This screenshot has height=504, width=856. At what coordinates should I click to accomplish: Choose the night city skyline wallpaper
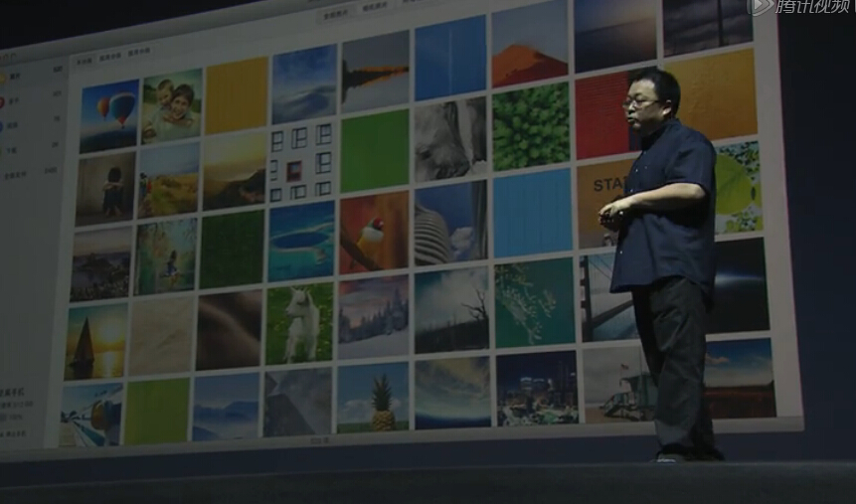(x=537, y=389)
